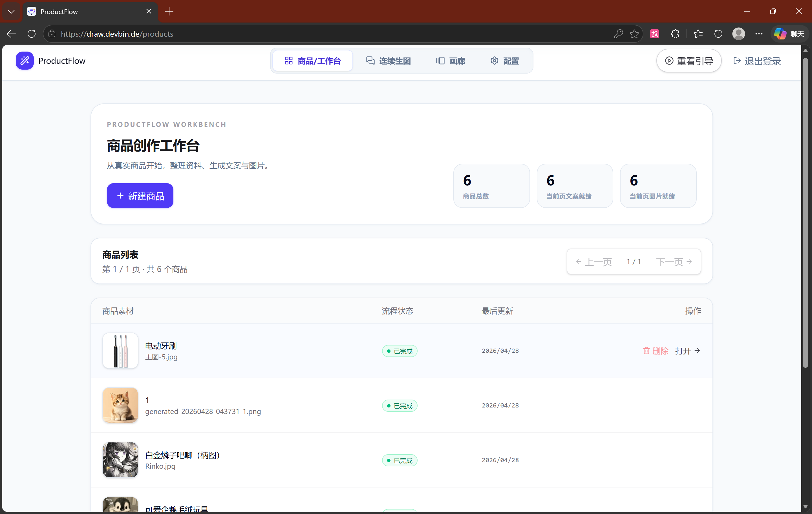Click the 商品素材 column header
Image resolution: width=812 pixels, height=514 pixels.
pyautogui.click(x=118, y=311)
